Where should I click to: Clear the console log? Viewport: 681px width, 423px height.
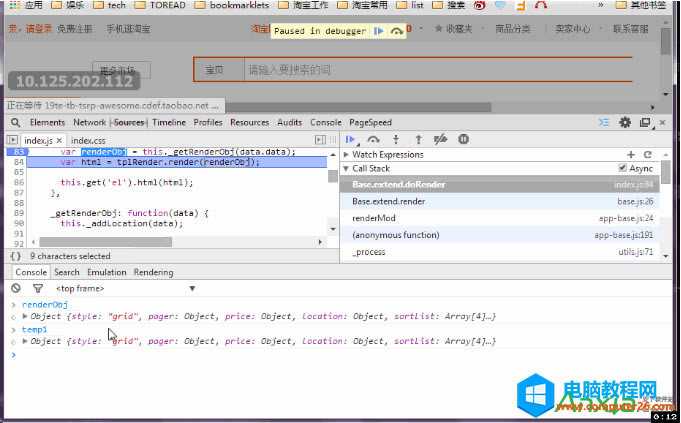[x=15, y=288]
